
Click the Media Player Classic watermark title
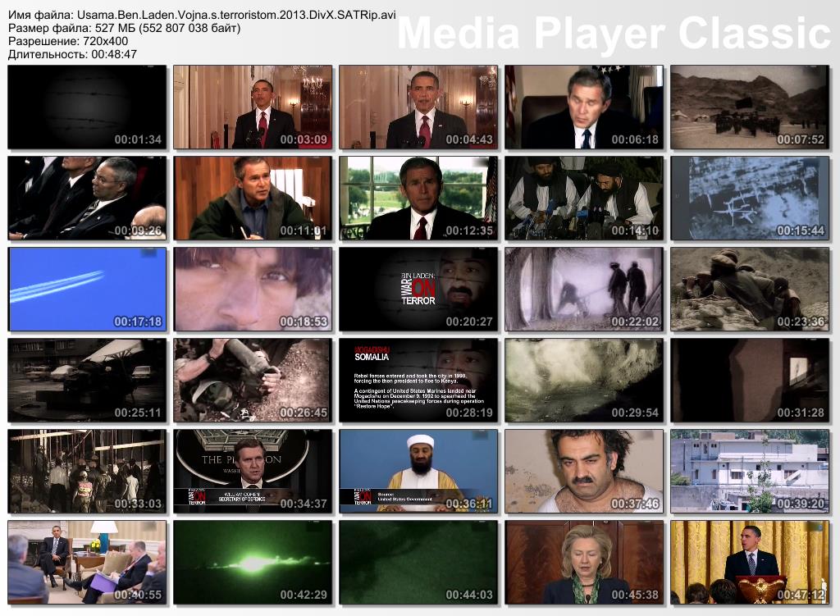(x=614, y=34)
